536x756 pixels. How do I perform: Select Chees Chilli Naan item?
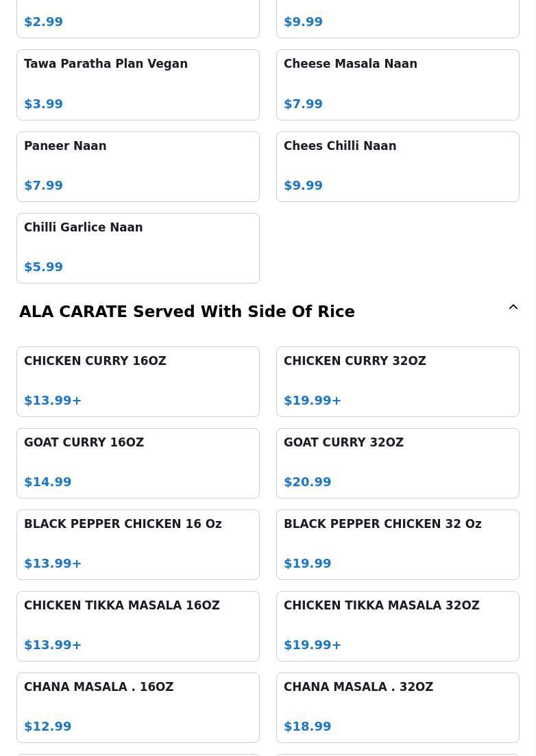398,166
